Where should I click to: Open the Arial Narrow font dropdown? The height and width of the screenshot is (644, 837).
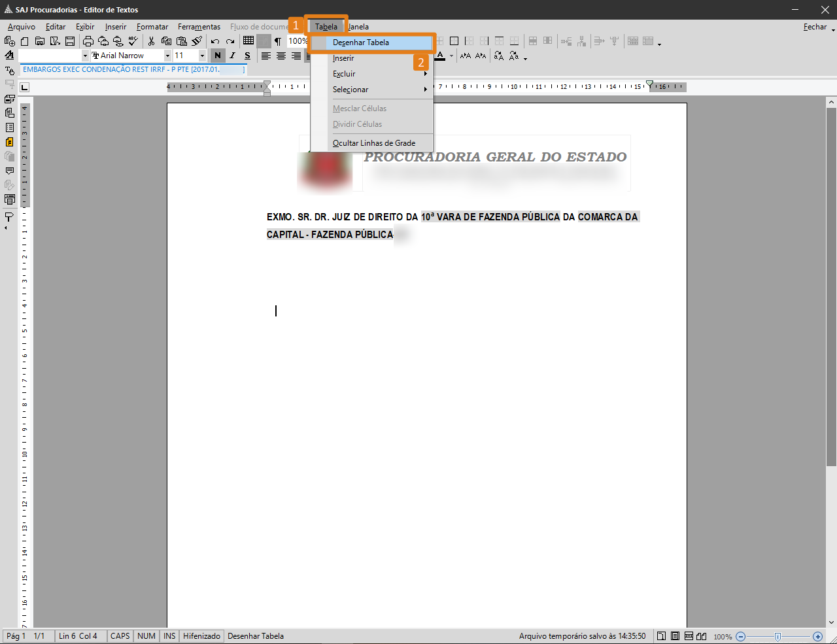pos(167,56)
